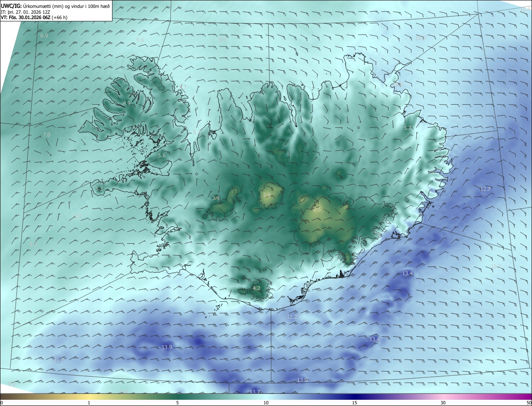Click the '15' tick label on the color scale
The width and height of the screenshot is (532, 406).
(x=355, y=403)
